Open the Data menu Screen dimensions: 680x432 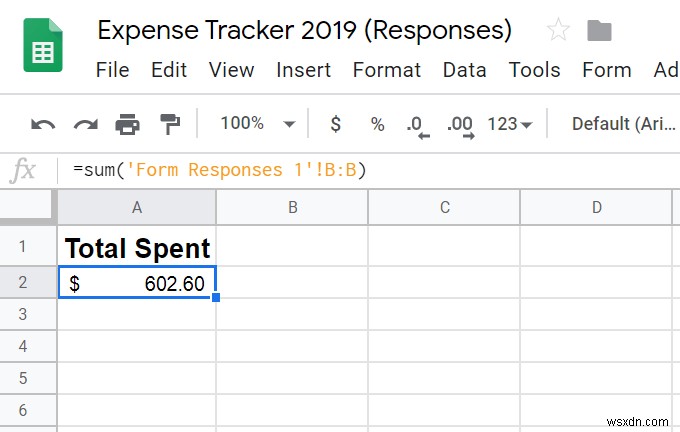[x=464, y=70]
